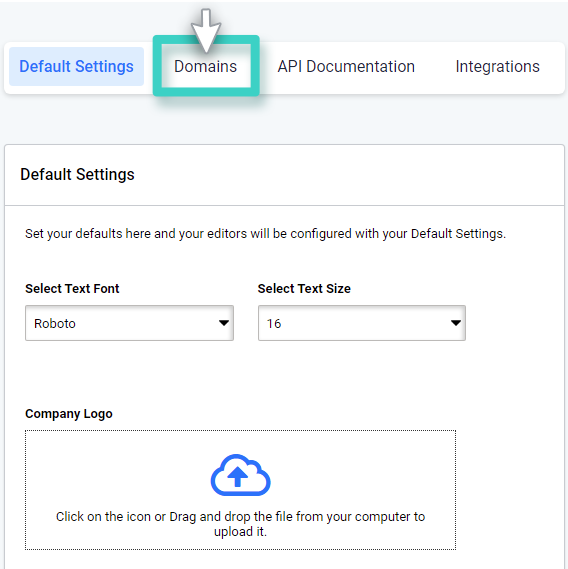Open the Default Settings tab
This screenshot has height=569, width=568.
tap(76, 66)
